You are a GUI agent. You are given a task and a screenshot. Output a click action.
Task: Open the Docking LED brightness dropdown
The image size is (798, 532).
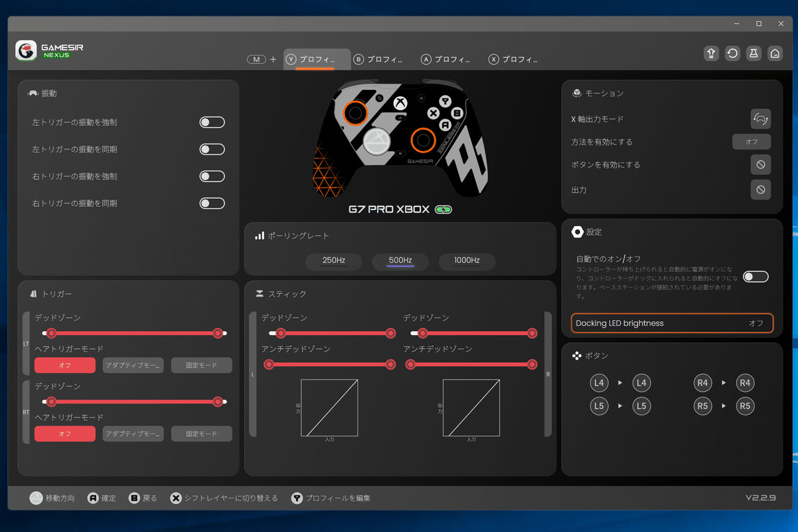tap(672, 323)
